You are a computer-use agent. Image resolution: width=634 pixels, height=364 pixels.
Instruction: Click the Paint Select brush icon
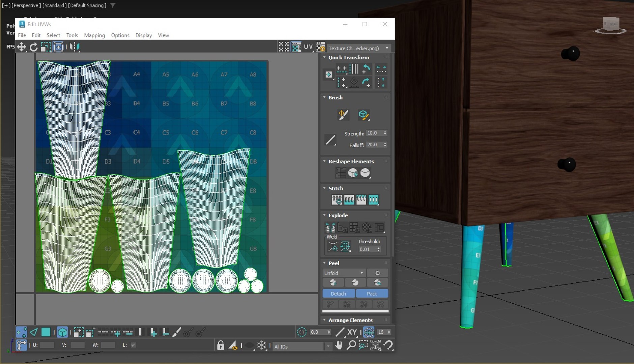(x=176, y=332)
